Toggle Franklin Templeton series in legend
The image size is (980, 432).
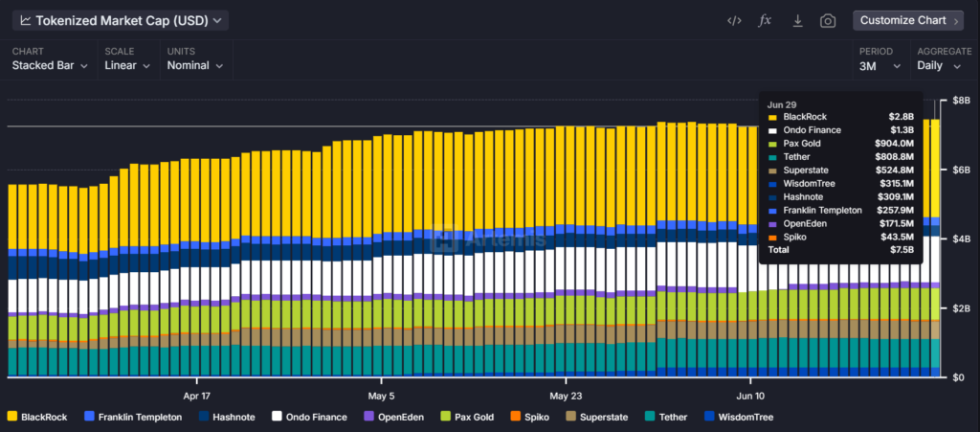(x=132, y=417)
